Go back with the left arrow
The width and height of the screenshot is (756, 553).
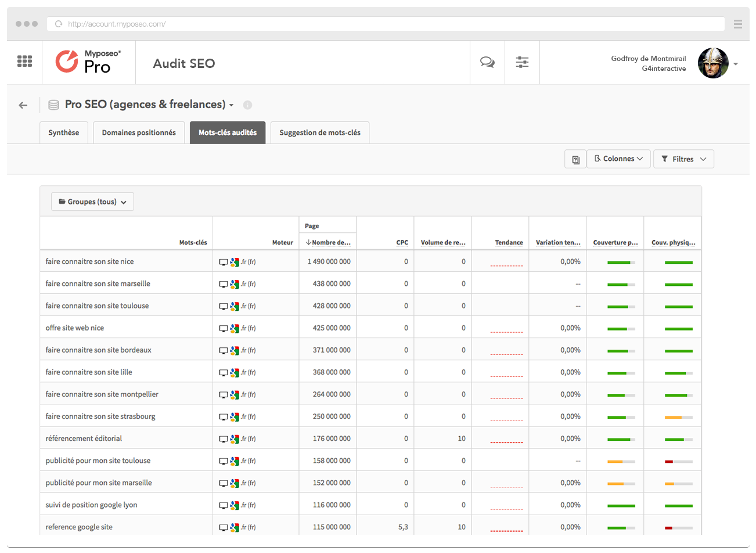23,105
